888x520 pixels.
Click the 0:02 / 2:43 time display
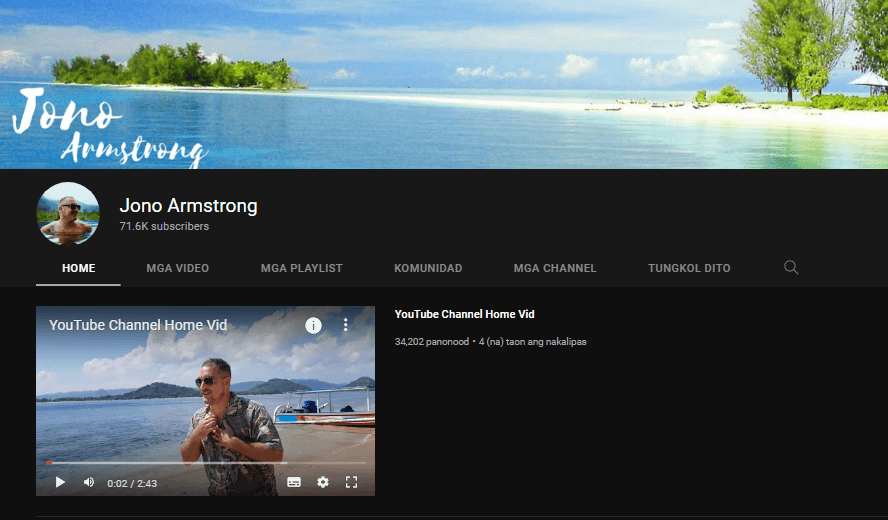(x=132, y=483)
